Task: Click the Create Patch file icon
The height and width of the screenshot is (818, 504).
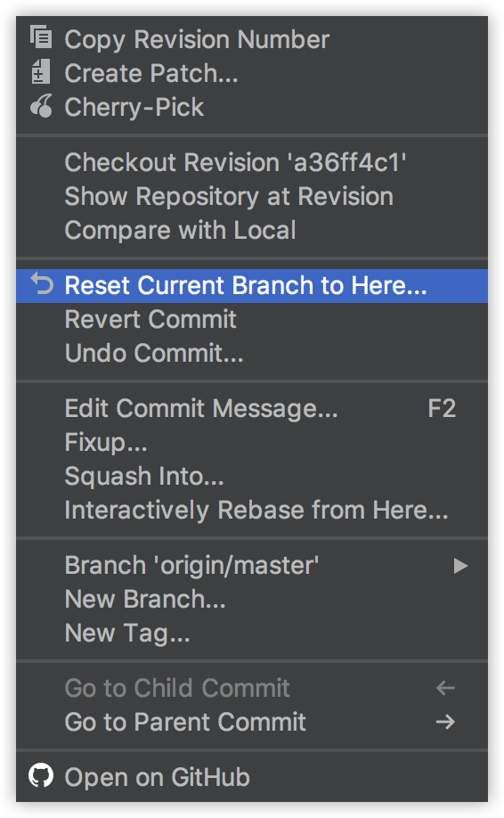Action: click(x=41, y=72)
